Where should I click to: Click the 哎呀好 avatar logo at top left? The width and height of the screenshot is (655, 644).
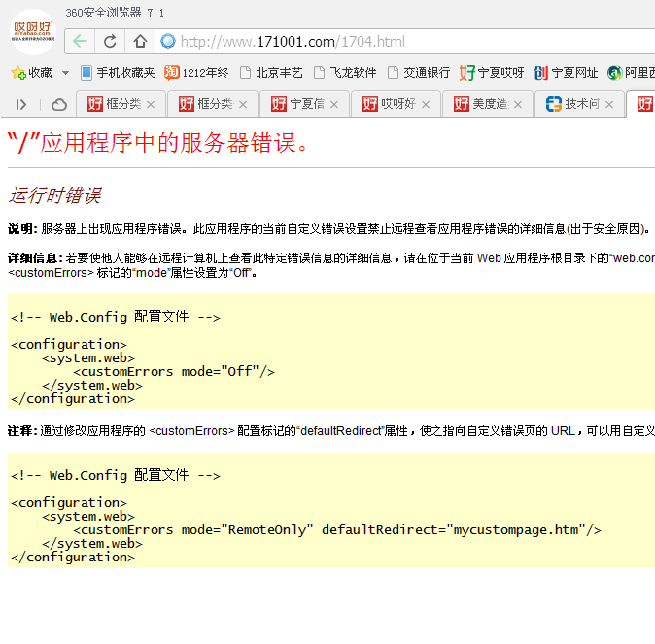coord(32,28)
